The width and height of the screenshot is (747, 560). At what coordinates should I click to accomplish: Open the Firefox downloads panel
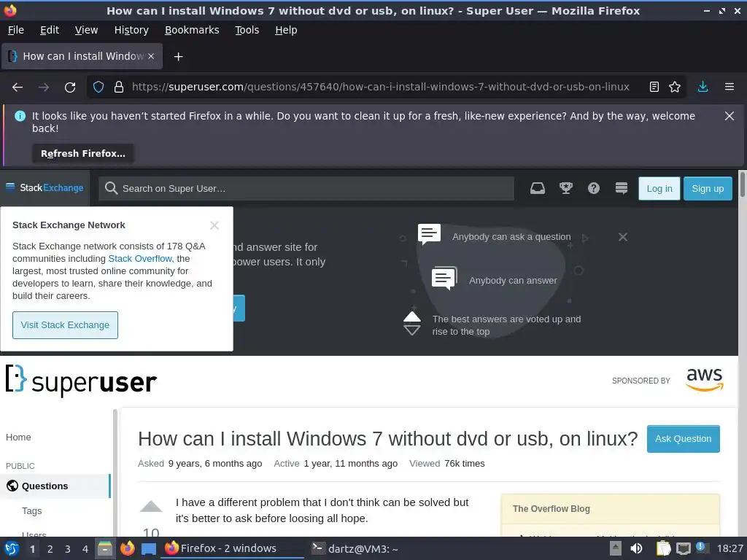coord(703,87)
